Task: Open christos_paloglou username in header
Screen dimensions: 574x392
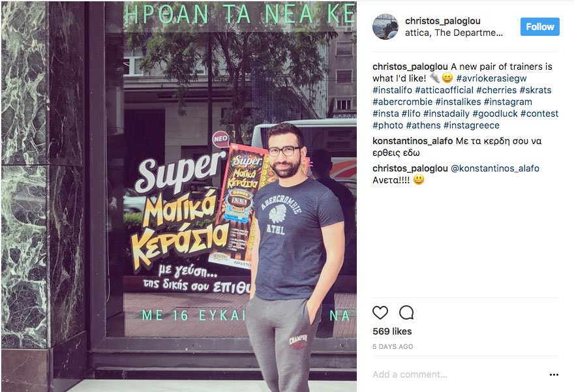Action: 443,21
